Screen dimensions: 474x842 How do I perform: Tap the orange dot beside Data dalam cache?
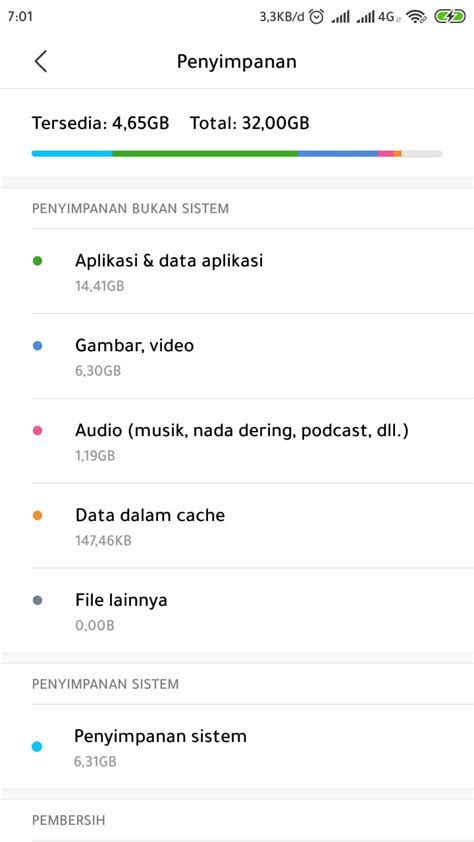pyautogui.click(x=38, y=516)
